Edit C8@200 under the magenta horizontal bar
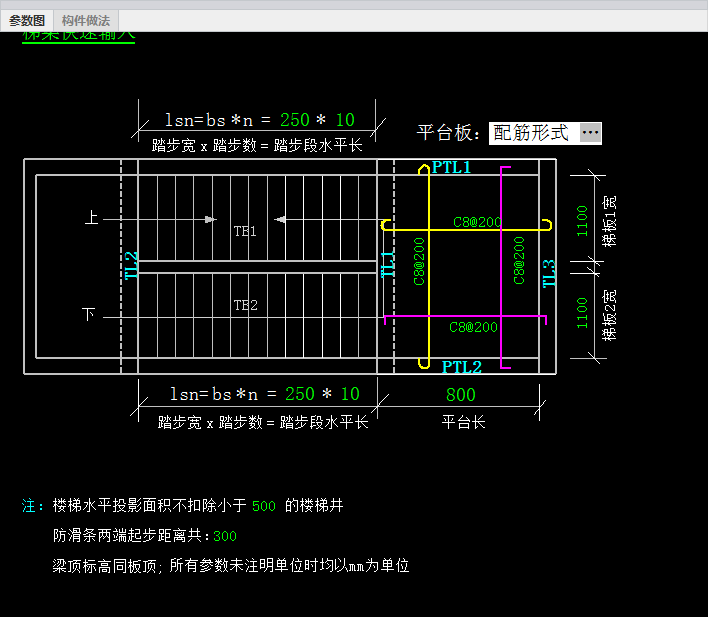708x617 pixels. (x=473, y=327)
